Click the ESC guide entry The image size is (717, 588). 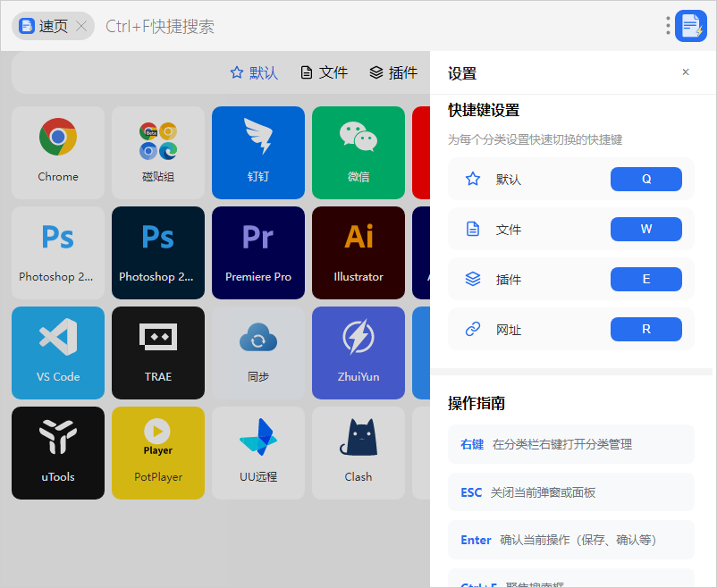[571, 492]
